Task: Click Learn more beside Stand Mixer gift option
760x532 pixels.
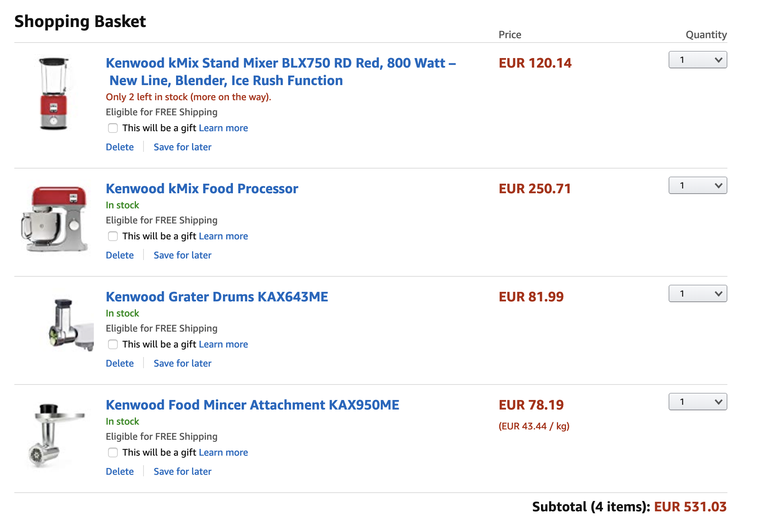Action: [x=223, y=128]
